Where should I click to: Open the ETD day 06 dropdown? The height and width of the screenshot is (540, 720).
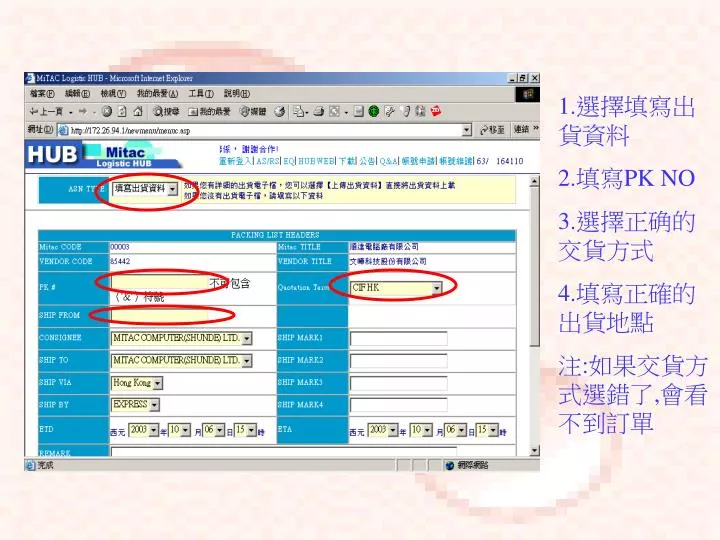click(x=214, y=430)
